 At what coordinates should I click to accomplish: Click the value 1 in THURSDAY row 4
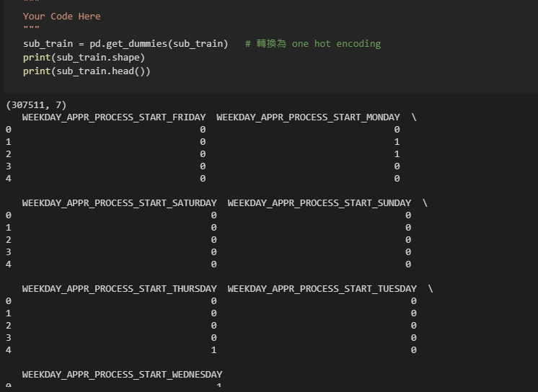[214, 349]
